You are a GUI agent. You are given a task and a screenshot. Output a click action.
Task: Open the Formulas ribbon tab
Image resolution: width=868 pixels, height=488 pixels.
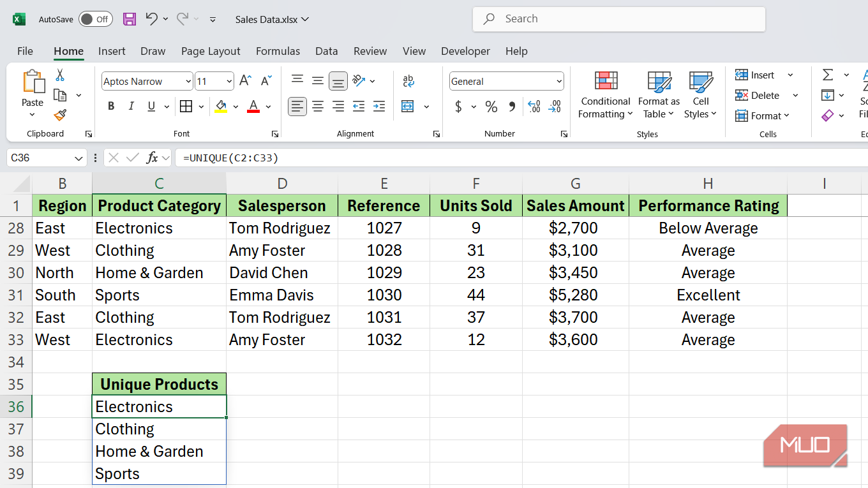(278, 51)
